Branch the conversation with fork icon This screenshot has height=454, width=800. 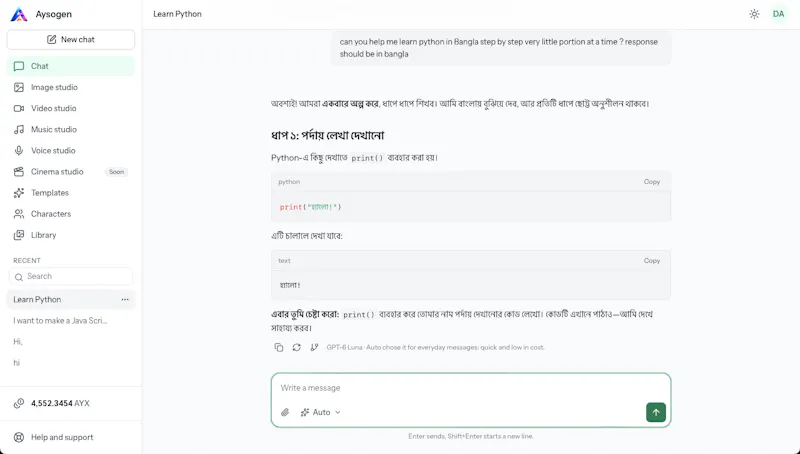(x=314, y=347)
